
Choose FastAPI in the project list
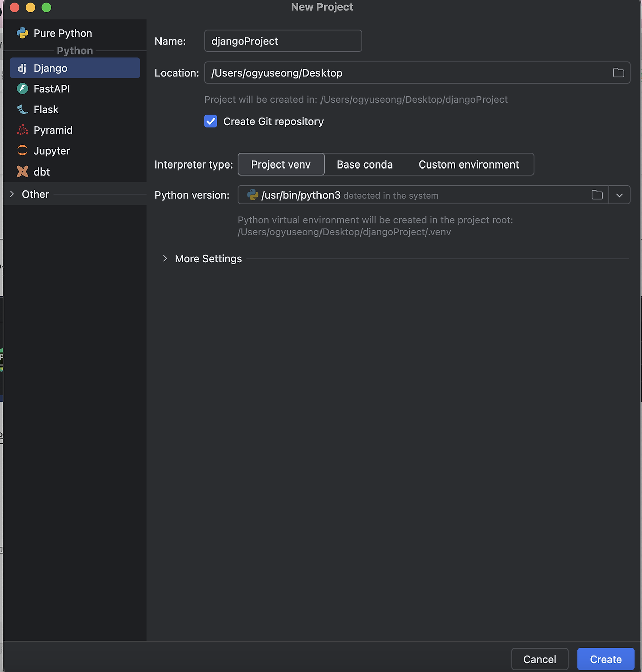pyautogui.click(x=75, y=89)
